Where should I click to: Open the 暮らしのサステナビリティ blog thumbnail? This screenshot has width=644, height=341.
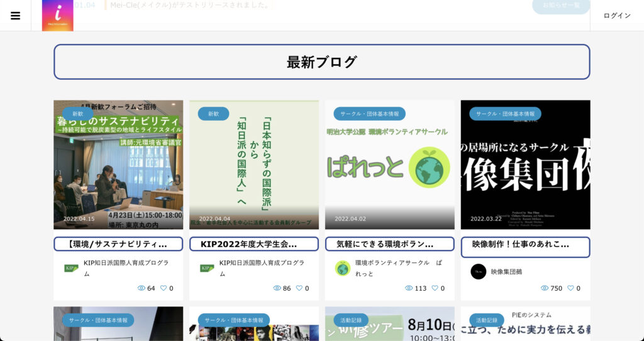pos(118,165)
